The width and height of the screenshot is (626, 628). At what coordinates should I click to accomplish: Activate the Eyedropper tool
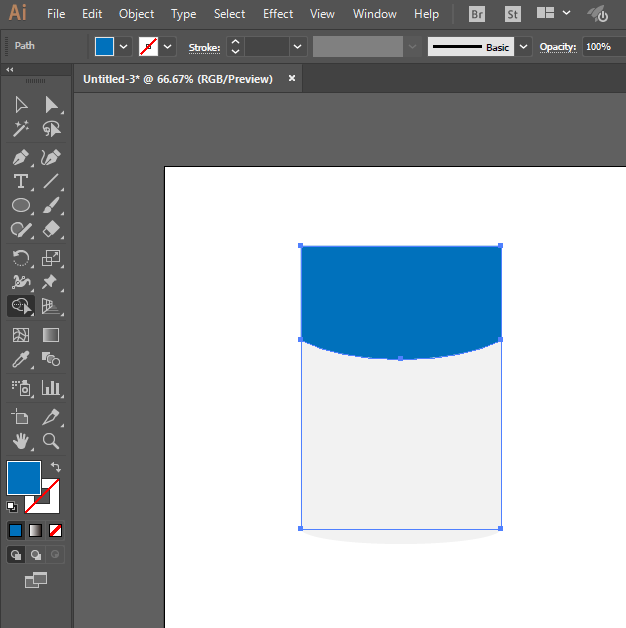point(20,360)
